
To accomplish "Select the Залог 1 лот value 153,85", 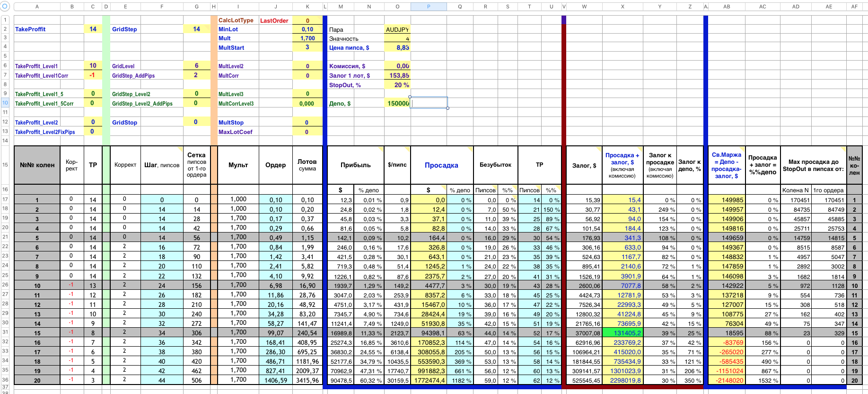I will tap(397, 75).
